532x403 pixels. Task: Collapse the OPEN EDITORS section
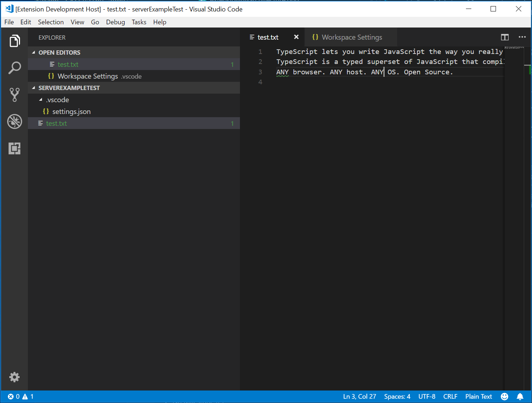(33, 52)
